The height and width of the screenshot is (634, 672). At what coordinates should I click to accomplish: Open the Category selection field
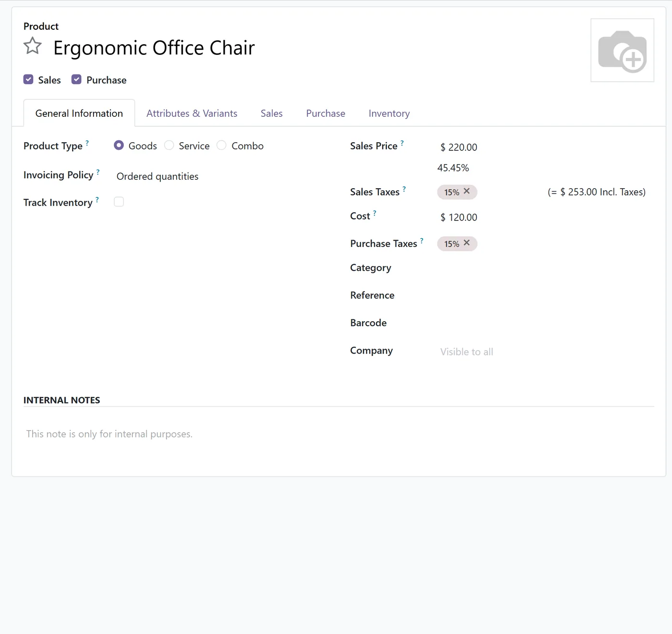pos(545,268)
